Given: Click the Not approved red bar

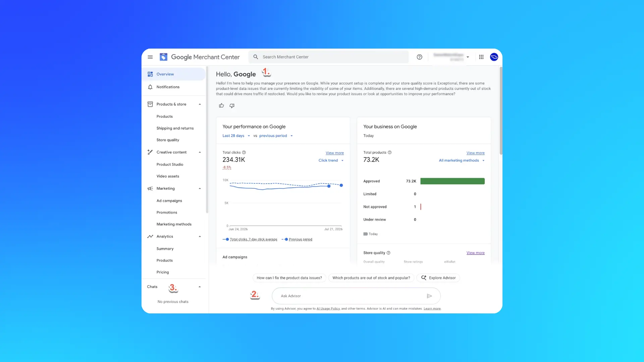Looking at the screenshot, I should click(421, 207).
